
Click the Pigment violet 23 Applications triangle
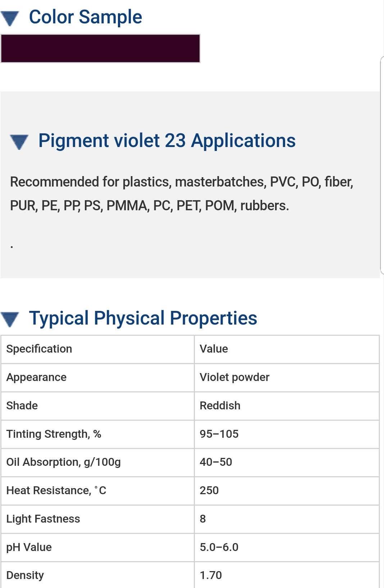click(x=19, y=142)
